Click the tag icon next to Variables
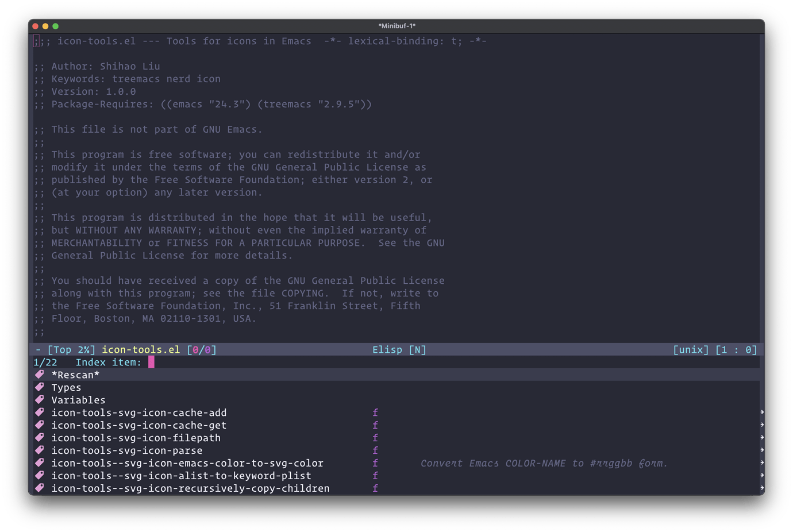This screenshot has height=532, width=793. point(39,400)
